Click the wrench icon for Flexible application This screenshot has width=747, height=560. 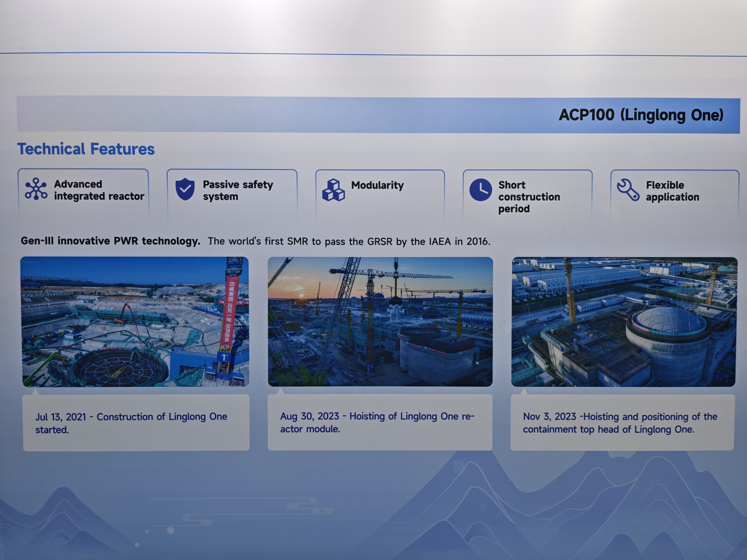pyautogui.click(x=628, y=190)
